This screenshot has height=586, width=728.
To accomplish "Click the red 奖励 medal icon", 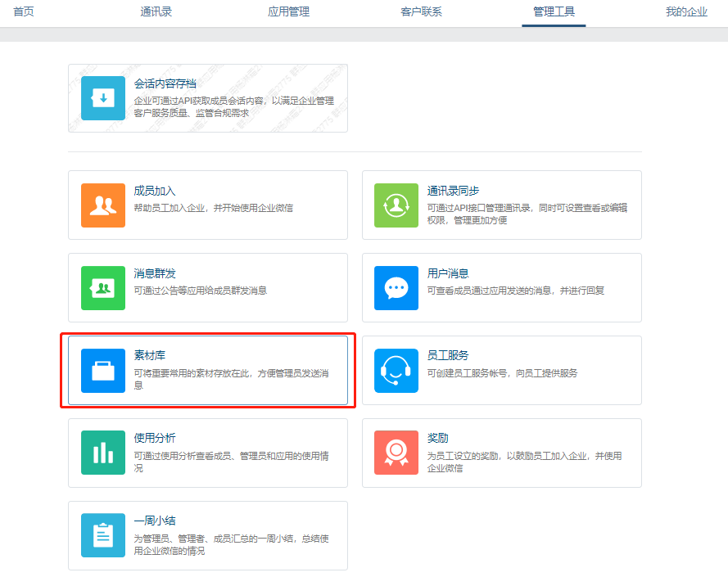I will (396, 453).
